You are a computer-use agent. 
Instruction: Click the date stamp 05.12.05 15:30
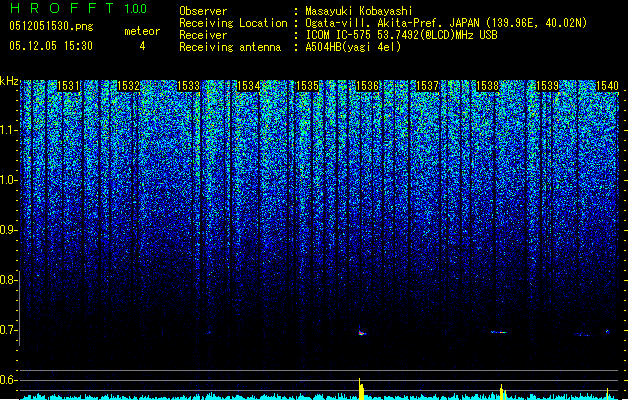tap(51, 46)
